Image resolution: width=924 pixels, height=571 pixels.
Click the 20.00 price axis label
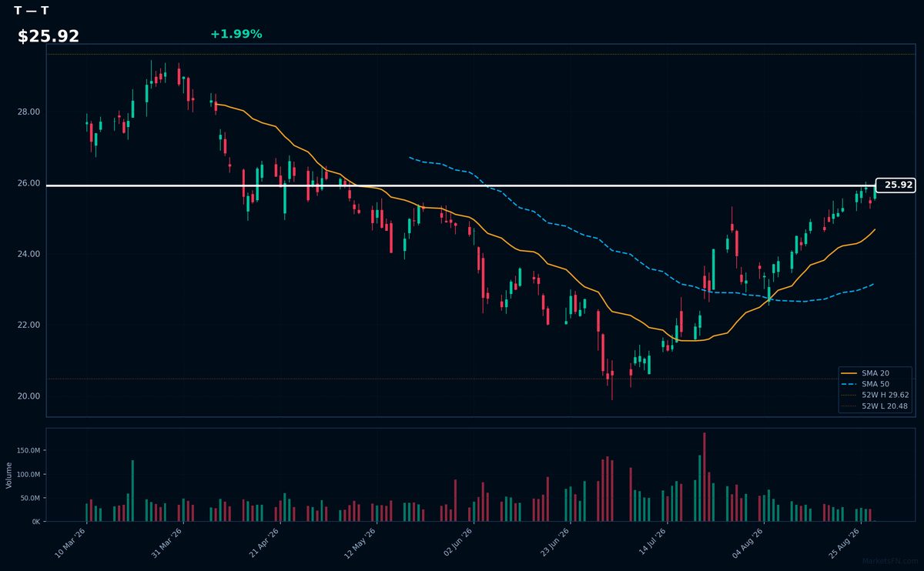29,396
